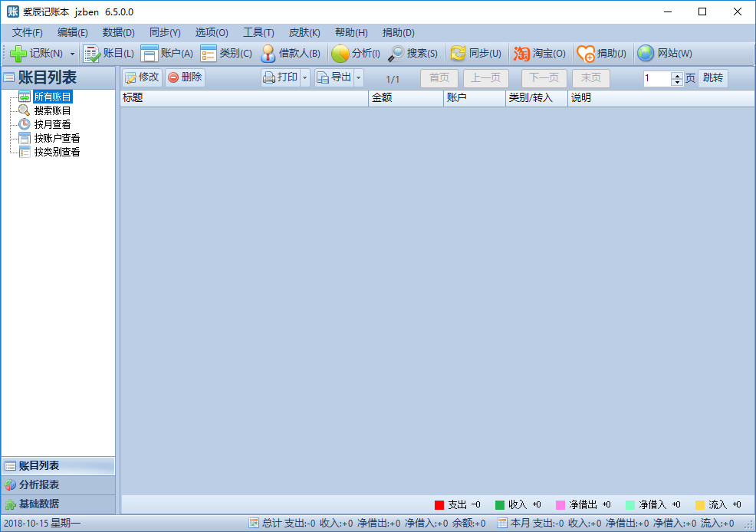
Task: Go to 上一页 previous page
Action: tap(486, 78)
